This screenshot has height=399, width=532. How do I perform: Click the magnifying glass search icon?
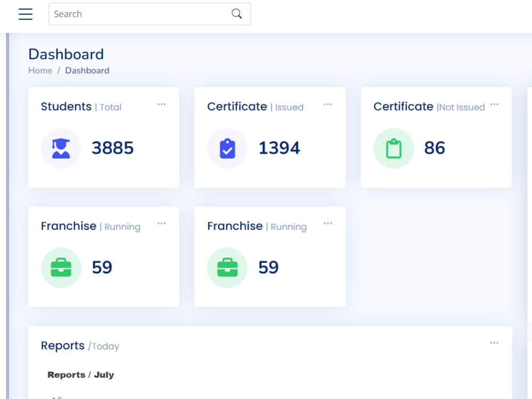237,14
